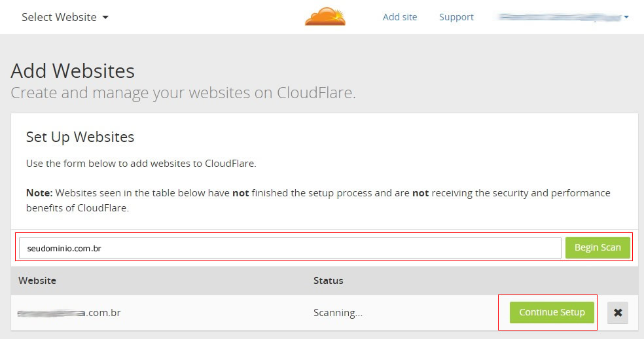Screen dimensions: 644x339
Task: Click the 'Use the form below' instruction text
Action: [x=141, y=164]
